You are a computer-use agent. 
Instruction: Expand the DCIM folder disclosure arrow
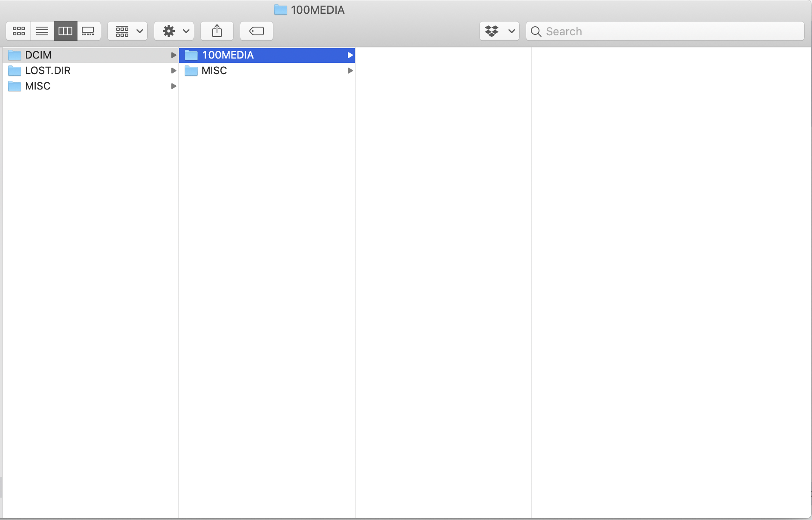tap(174, 55)
